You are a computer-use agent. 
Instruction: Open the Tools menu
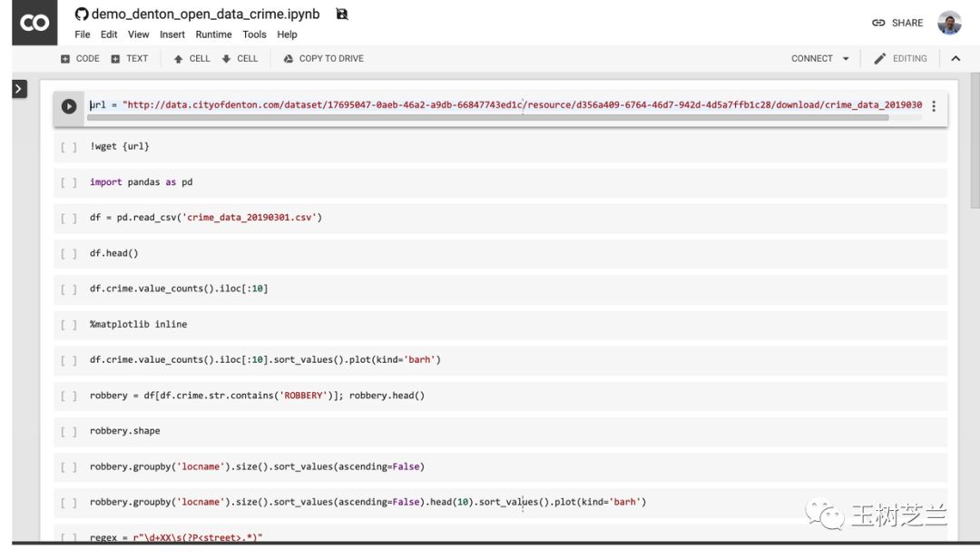pos(254,34)
